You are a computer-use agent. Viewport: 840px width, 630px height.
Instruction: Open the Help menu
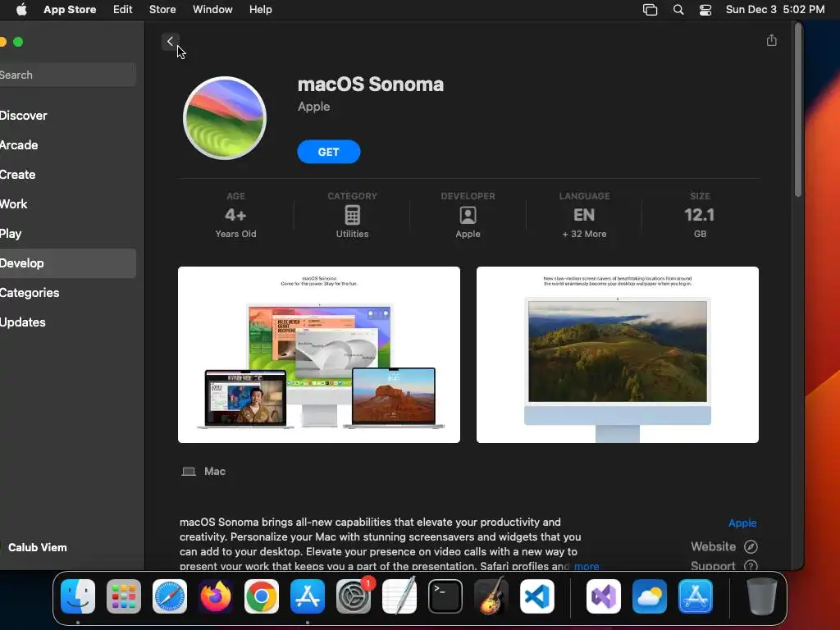[x=260, y=10]
